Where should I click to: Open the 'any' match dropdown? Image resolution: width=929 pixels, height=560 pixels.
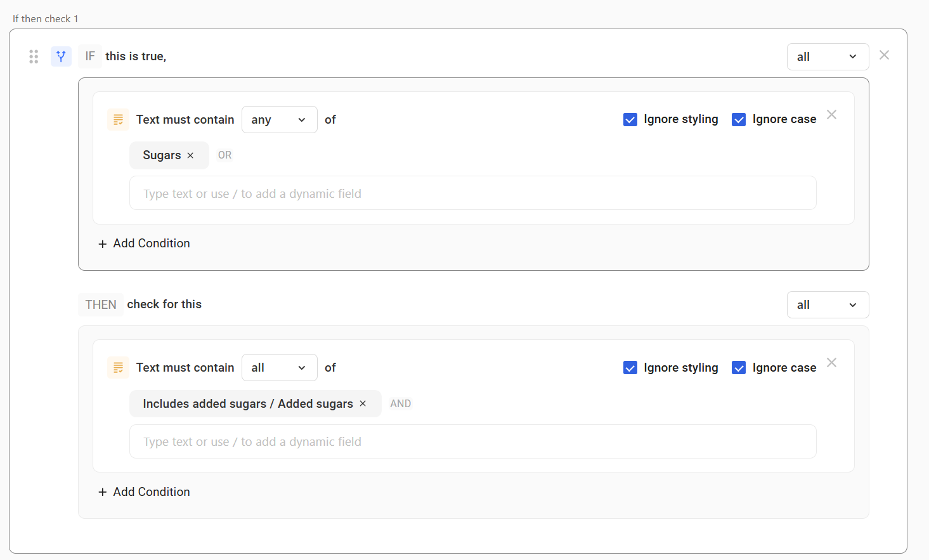coord(279,120)
